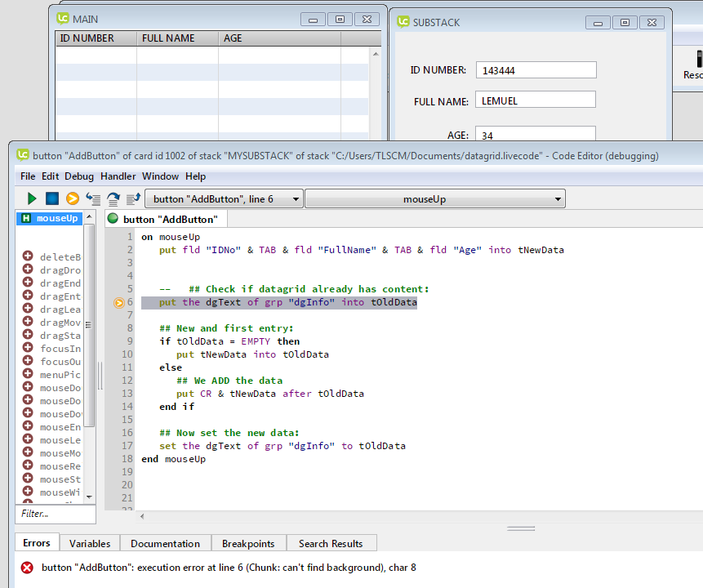
Task: Click the FULL NAME column header
Action: 168,38
